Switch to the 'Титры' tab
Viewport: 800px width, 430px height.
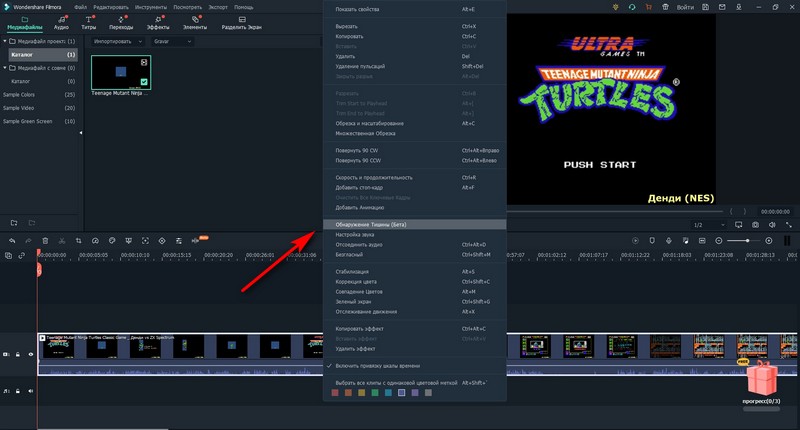tap(88, 23)
